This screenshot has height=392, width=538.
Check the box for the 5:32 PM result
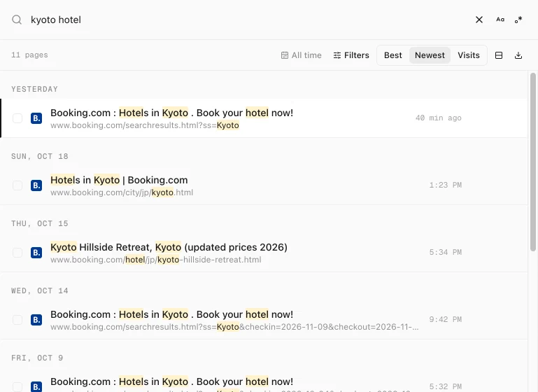click(17, 387)
